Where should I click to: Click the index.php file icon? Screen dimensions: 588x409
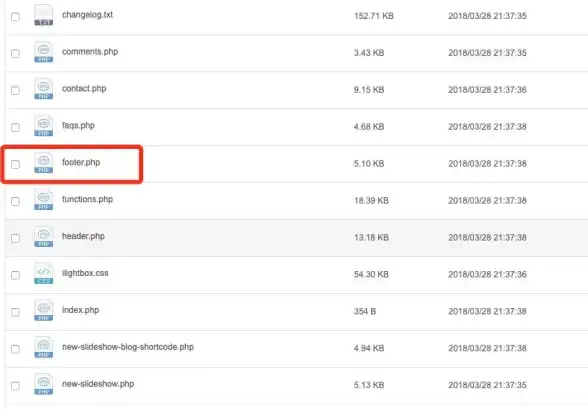point(44,311)
